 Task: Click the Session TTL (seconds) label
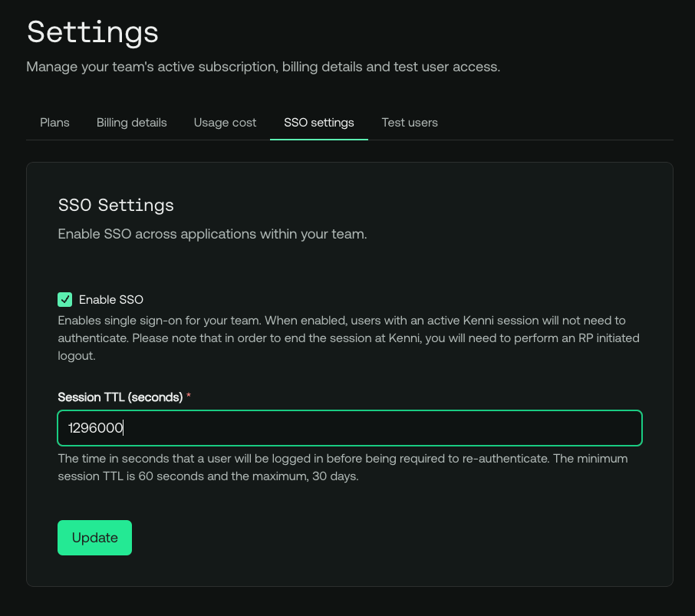[x=120, y=397]
